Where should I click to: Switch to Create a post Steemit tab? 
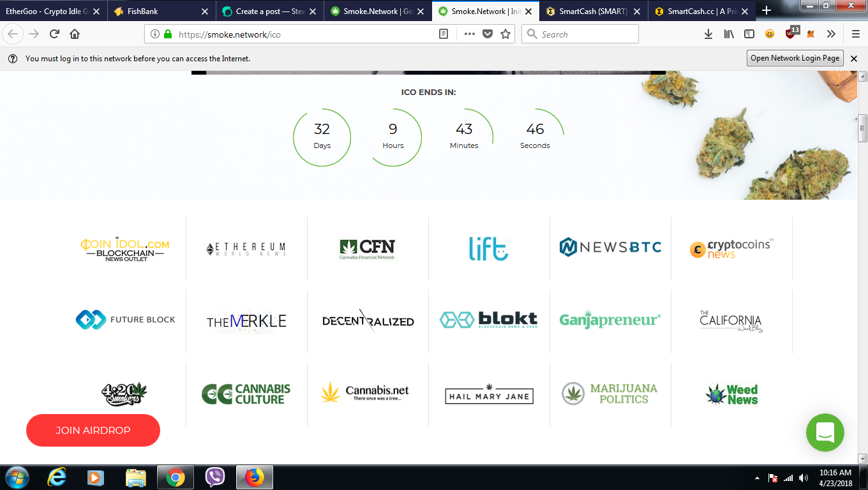(269, 11)
